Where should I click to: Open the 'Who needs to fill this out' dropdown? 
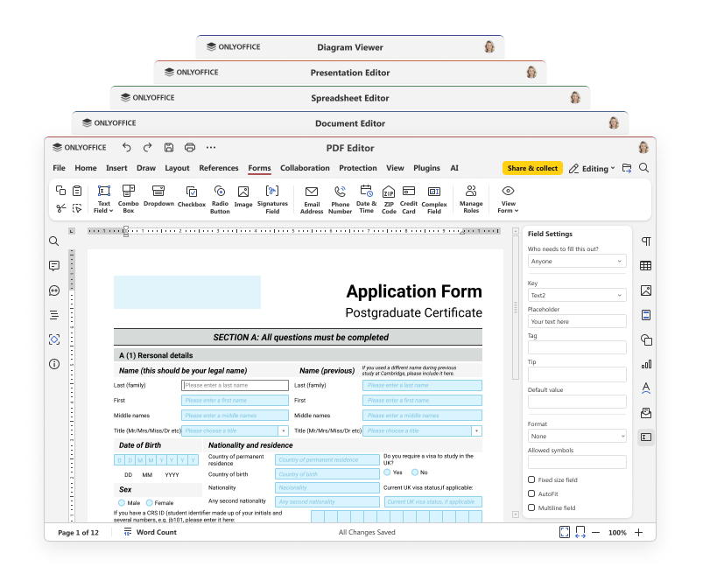pos(576,262)
